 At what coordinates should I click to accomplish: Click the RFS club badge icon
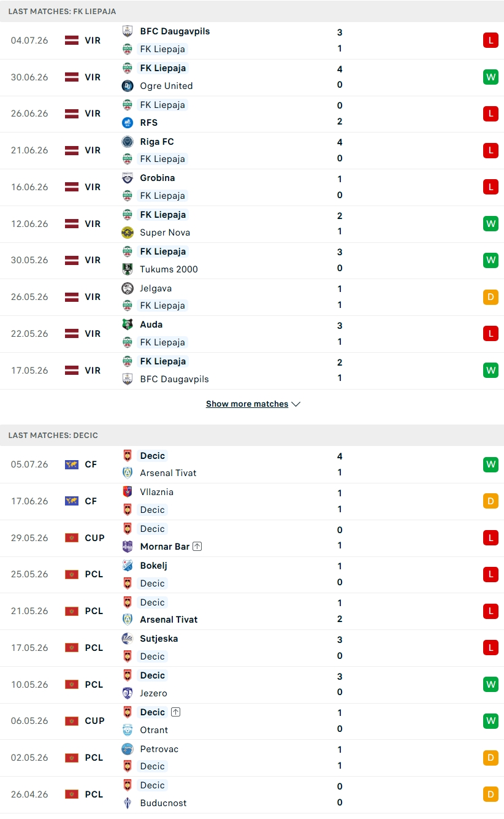[128, 123]
